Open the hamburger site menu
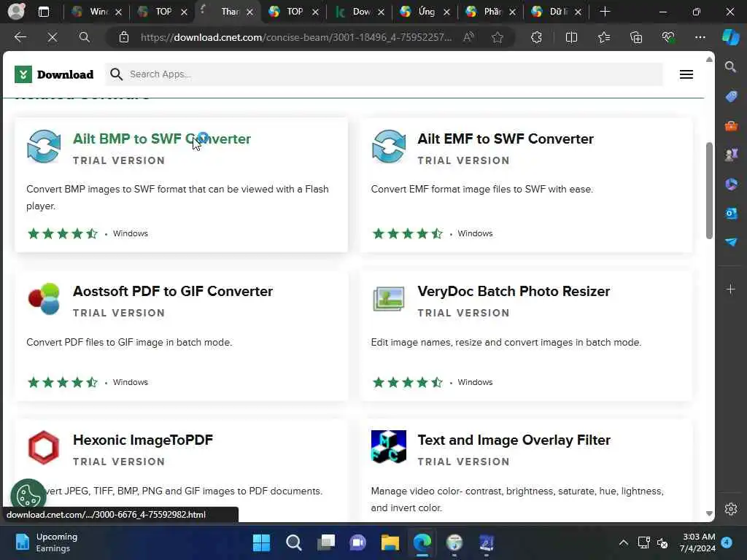747x560 pixels. click(686, 74)
